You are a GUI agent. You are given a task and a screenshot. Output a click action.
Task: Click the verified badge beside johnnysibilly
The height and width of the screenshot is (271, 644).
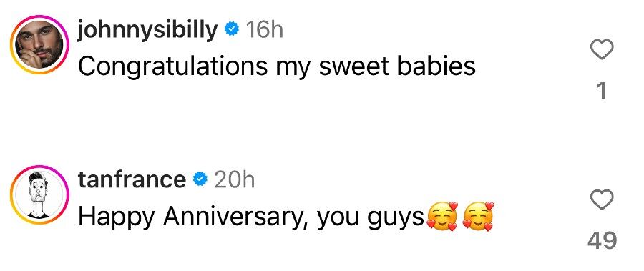click(232, 29)
